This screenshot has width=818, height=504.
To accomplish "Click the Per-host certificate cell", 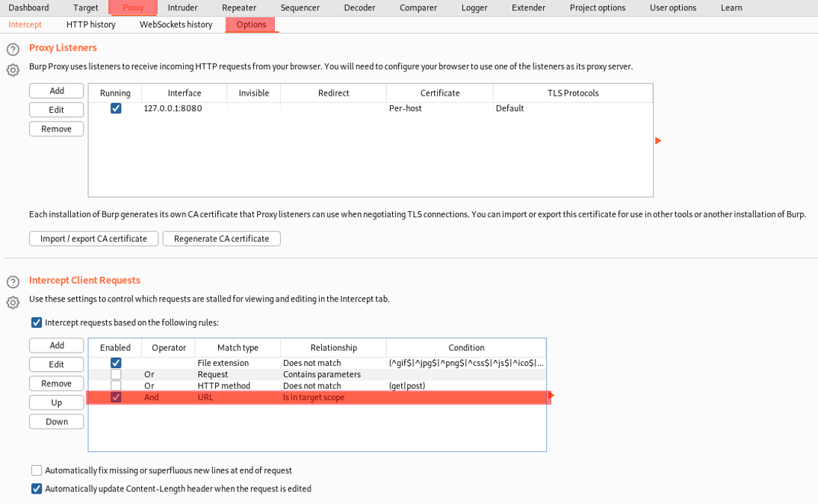I will point(440,108).
